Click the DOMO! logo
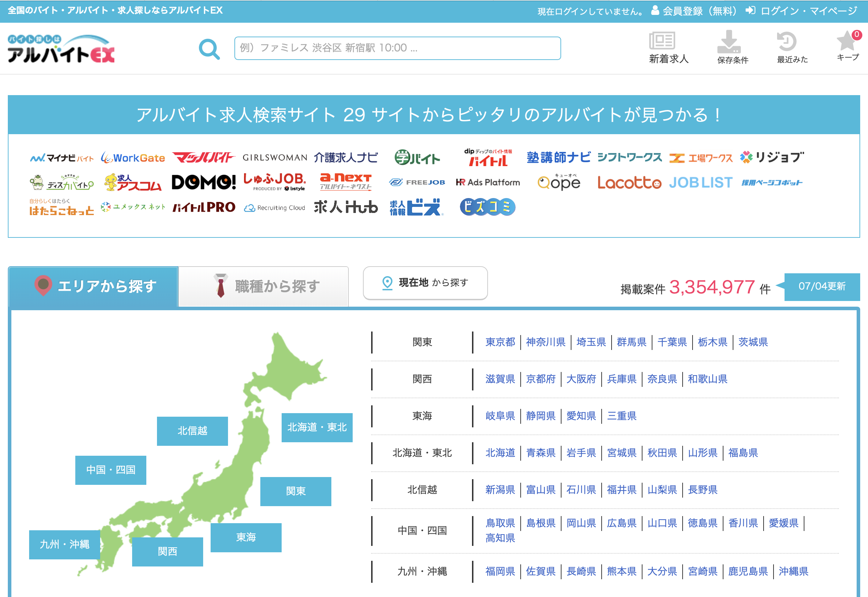Viewport: 868px width, 597px height. [x=204, y=182]
